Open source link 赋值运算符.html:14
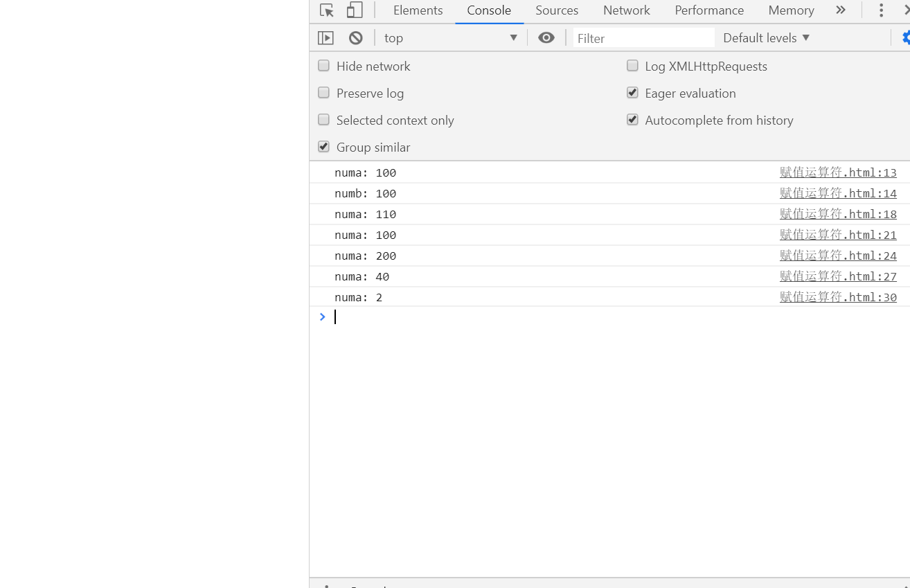910x588 pixels. 838,193
